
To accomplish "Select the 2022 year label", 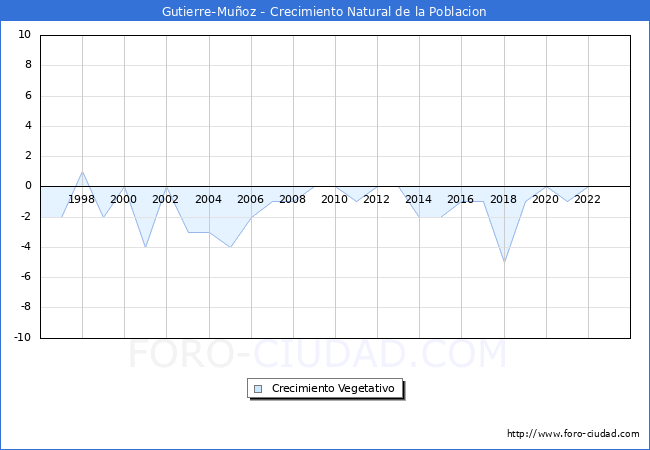I will [587, 199].
